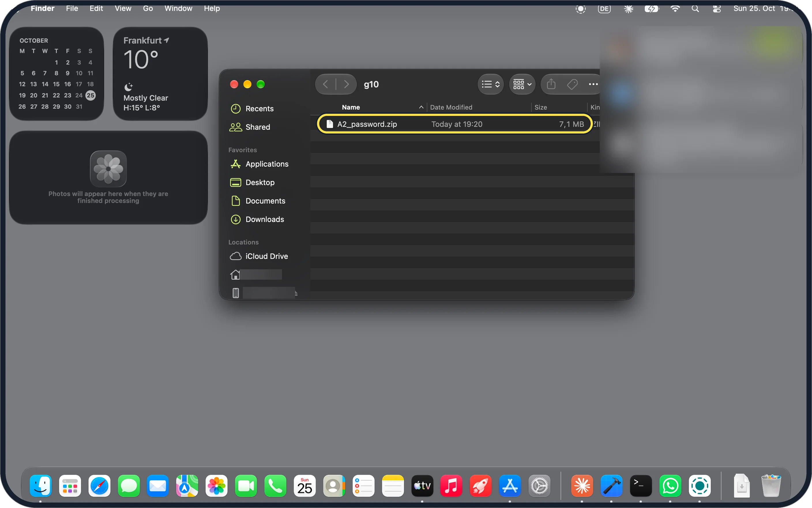Sort files by Date Modified column
812x508 pixels.
click(451, 107)
